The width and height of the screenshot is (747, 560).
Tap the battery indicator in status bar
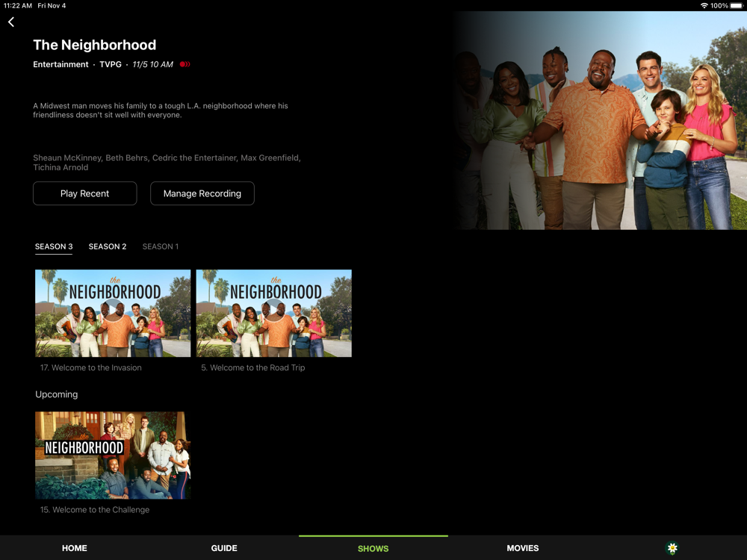tap(737, 6)
